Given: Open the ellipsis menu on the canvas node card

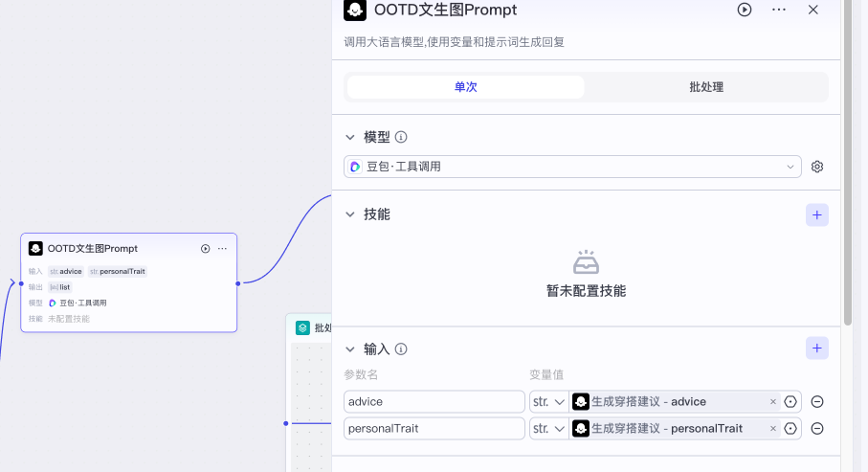Looking at the screenshot, I should [222, 249].
